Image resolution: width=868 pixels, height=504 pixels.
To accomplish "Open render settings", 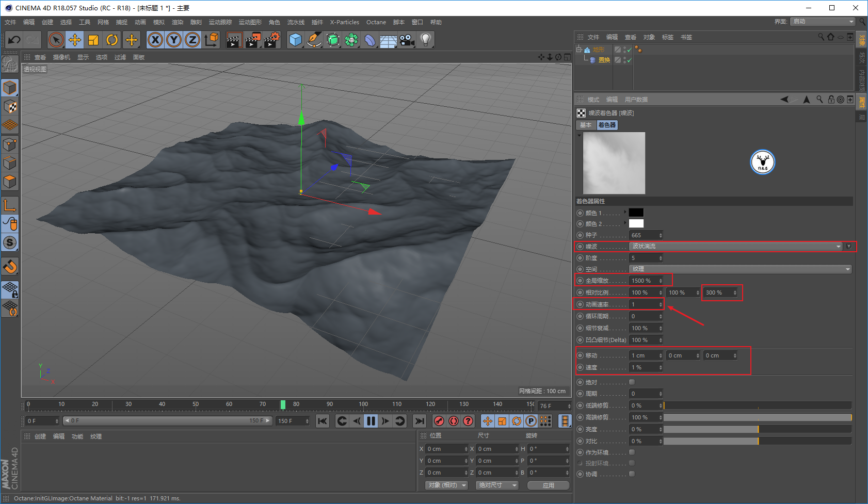I will coord(272,40).
